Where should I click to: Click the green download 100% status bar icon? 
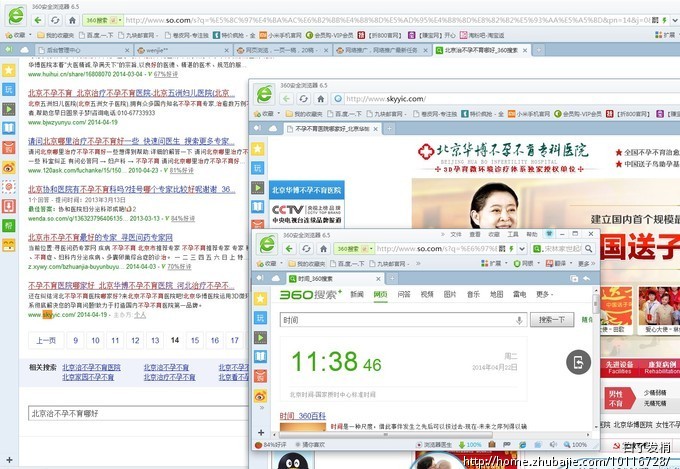(x=470, y=445)
